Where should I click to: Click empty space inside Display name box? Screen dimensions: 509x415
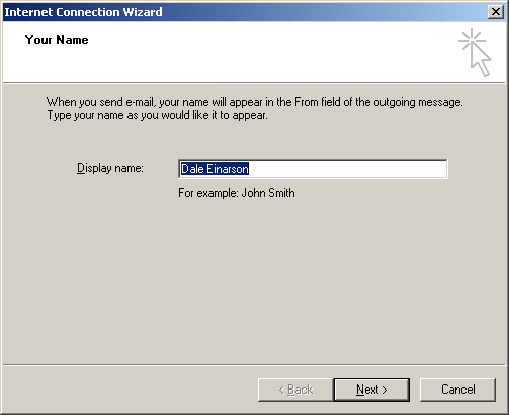tap(347, 169)
